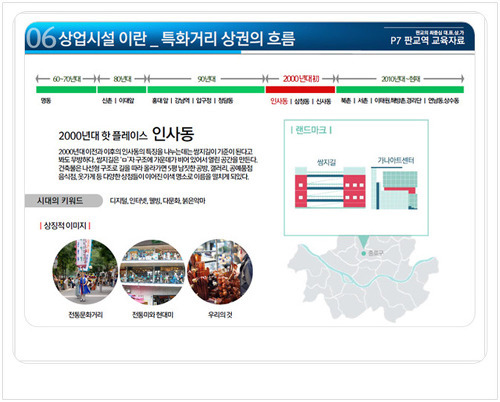Click the 명동 district label

[46, 101]
